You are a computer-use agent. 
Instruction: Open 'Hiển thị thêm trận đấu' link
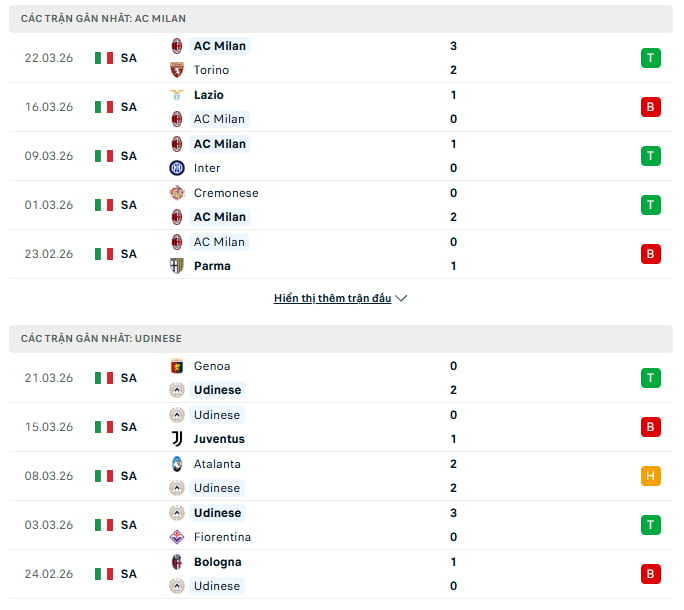click(332, 299)
